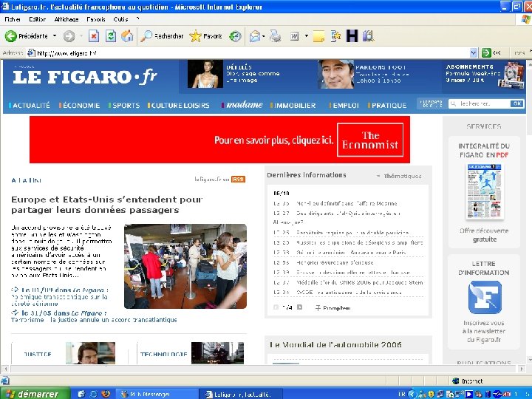Viewport: 532px width, 399px height.
Task: Go to the CULTURE LOISIRS section
Action: (x=179, y=106)
